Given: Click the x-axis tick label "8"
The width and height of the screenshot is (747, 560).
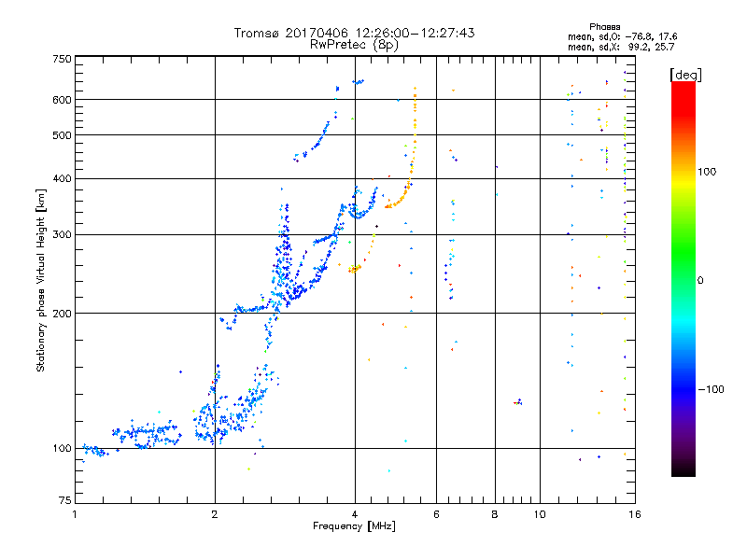Looking at the screenshot, I should pyautogui.click(x=496, y=515).
